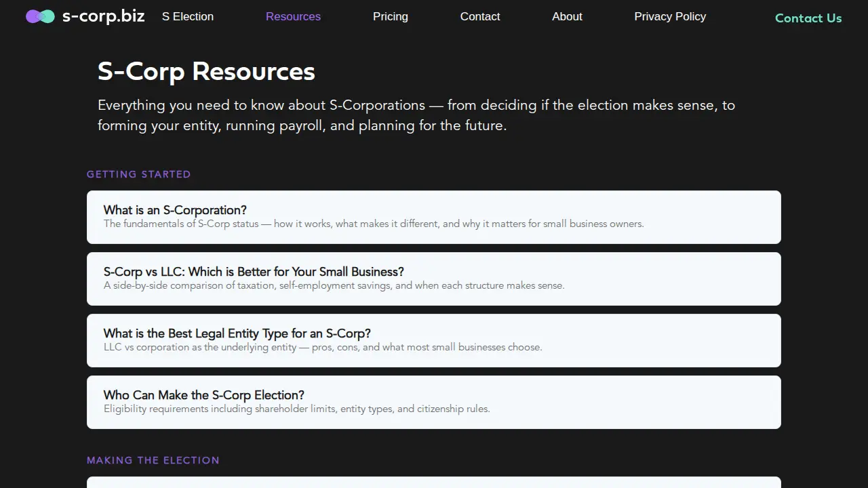Viewport: 868px width, 488px height.
Task: Open 'Who Can Make the S-Corp Election?' card
Action: 434,402
